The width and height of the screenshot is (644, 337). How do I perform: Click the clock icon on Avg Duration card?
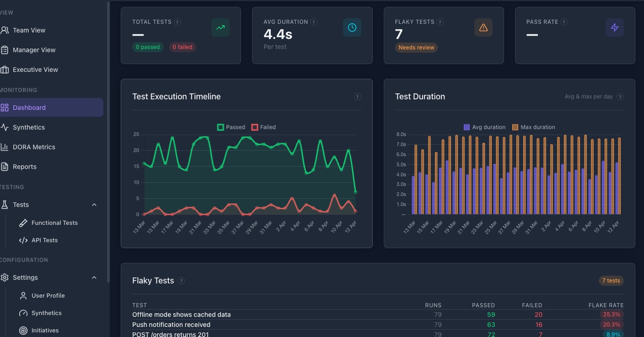[x=352, y=27]
